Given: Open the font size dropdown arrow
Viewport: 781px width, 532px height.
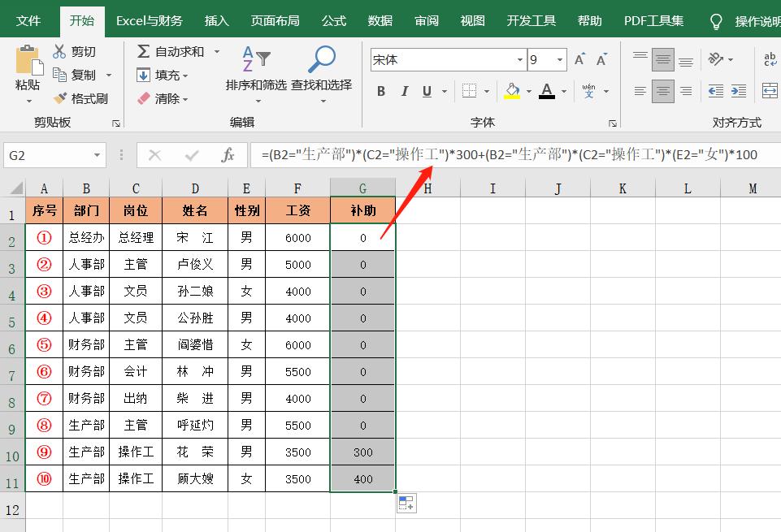Looking at the screenshot, I should [x=560, y=60].
